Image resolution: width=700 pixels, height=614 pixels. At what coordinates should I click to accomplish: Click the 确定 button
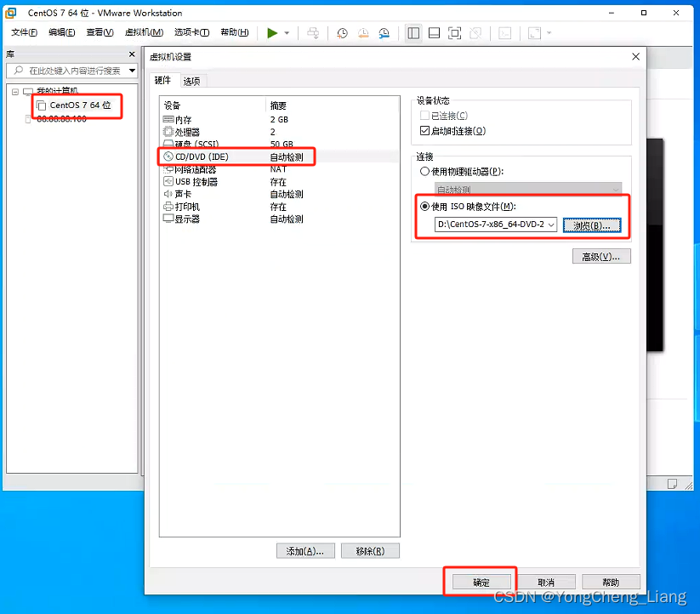coord(481,583)
